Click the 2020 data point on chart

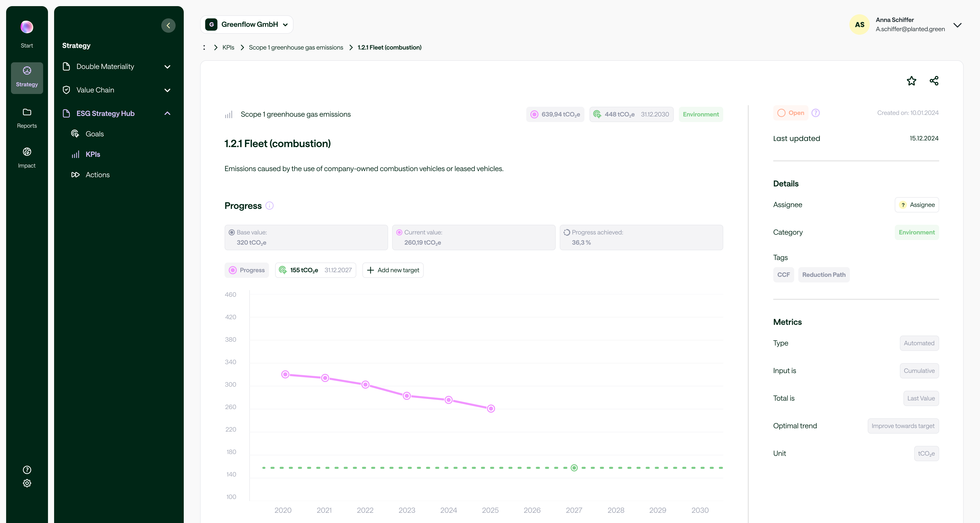coord(285,375)
